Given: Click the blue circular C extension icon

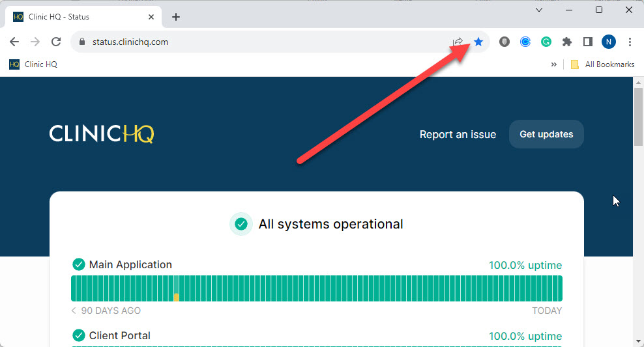Looking at the screenshot, I should coord(525,42).
